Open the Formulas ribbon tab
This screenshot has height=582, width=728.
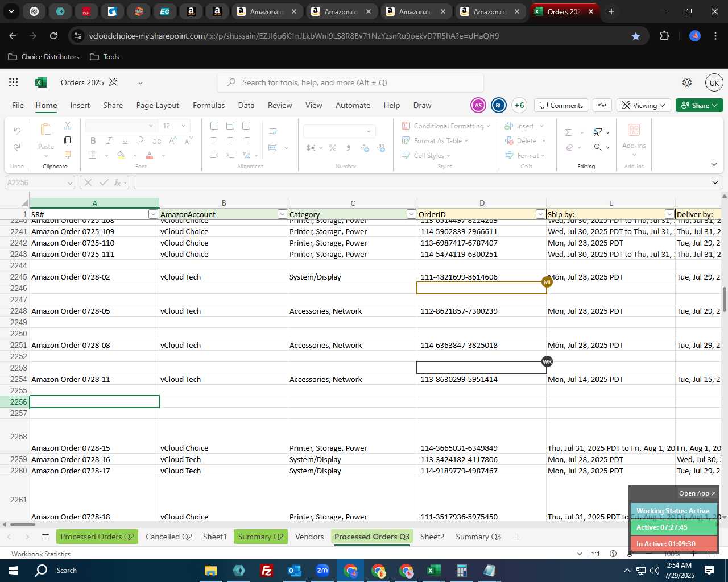[x=209, y=105]
